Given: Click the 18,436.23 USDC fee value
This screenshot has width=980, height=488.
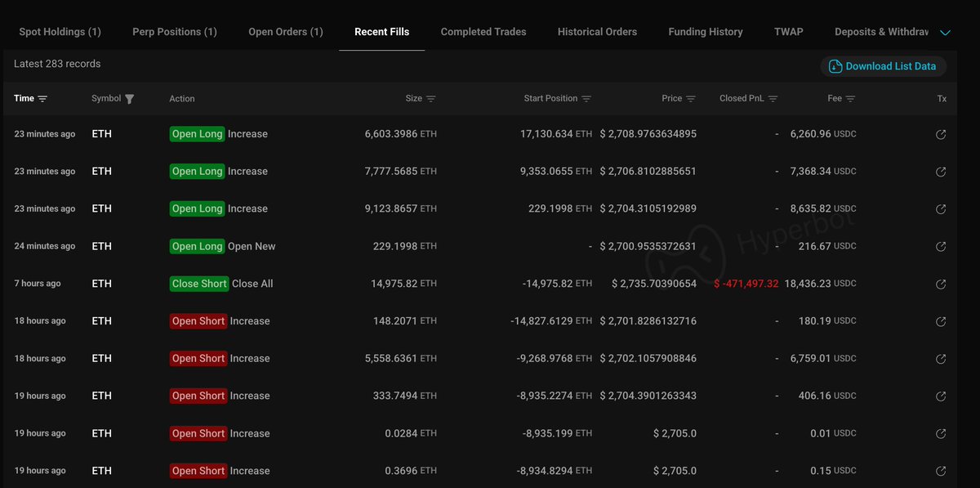Looking at the screenshot, I should tap(821, 284).
